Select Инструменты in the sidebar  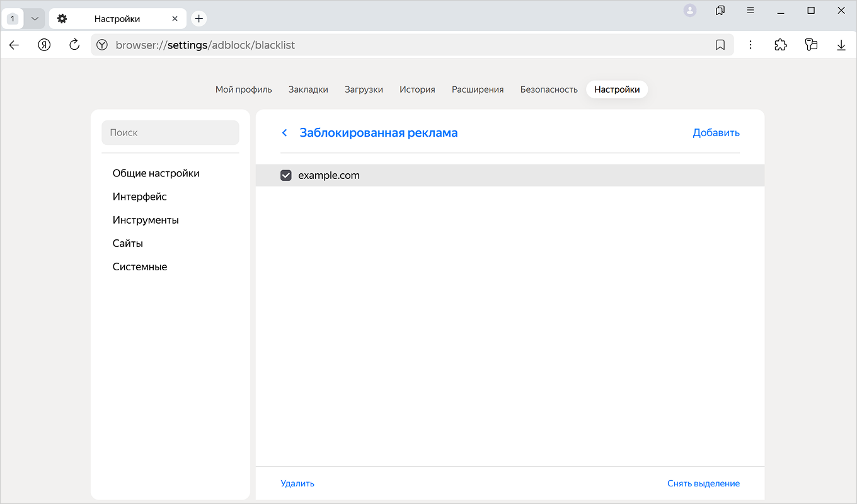(146, 220)
